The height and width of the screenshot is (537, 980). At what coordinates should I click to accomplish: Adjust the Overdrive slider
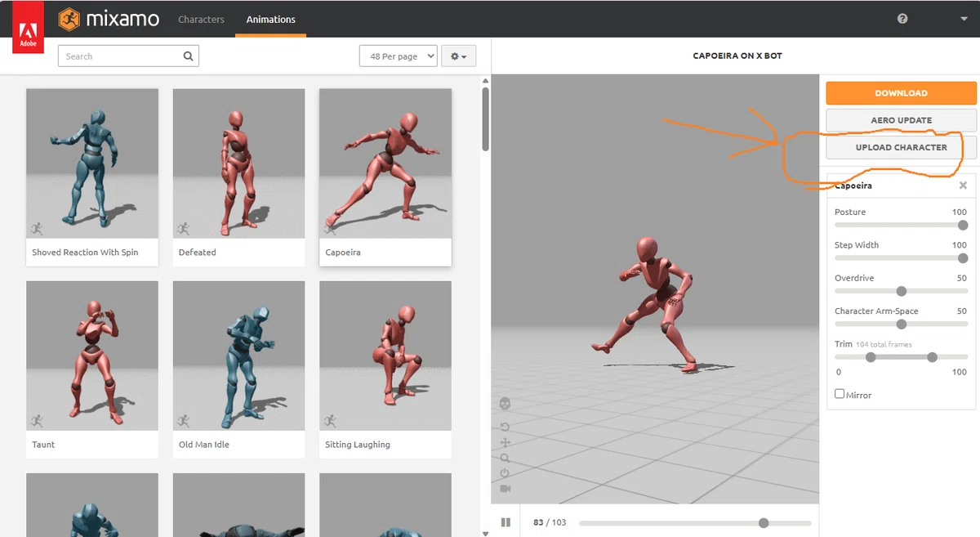(902, 291)
